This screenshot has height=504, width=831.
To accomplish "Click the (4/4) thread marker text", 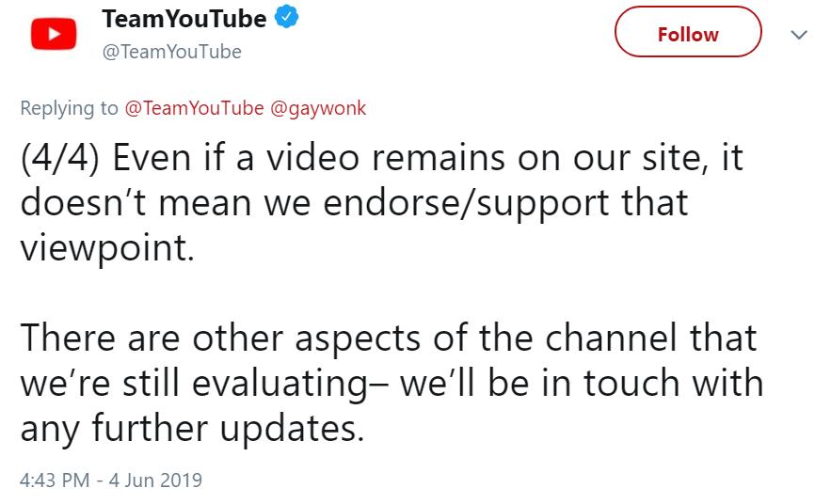I will [x=60, y=158].
